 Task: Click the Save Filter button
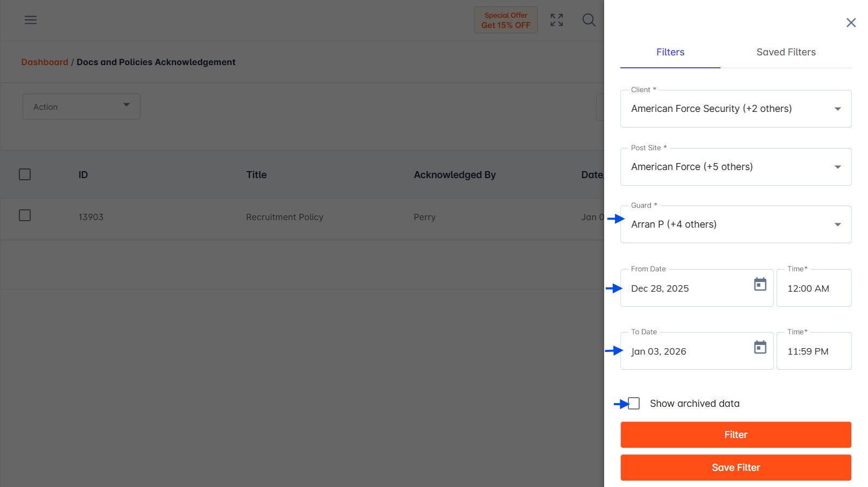(736, 468)
